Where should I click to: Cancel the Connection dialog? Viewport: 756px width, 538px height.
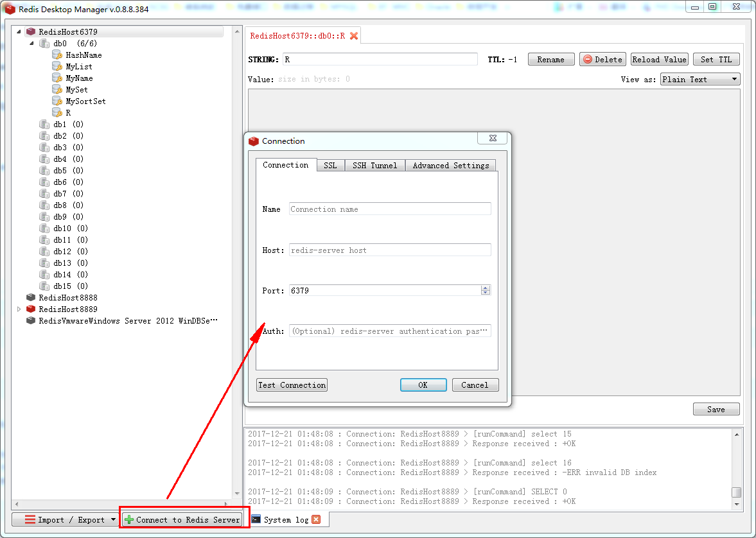coord(475,385)
